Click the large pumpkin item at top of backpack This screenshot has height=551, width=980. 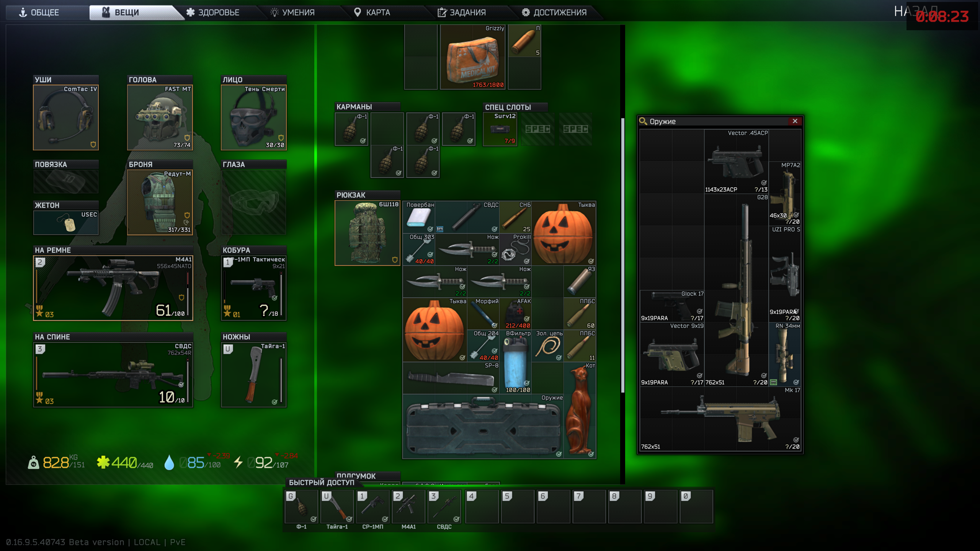click(563, 233)
